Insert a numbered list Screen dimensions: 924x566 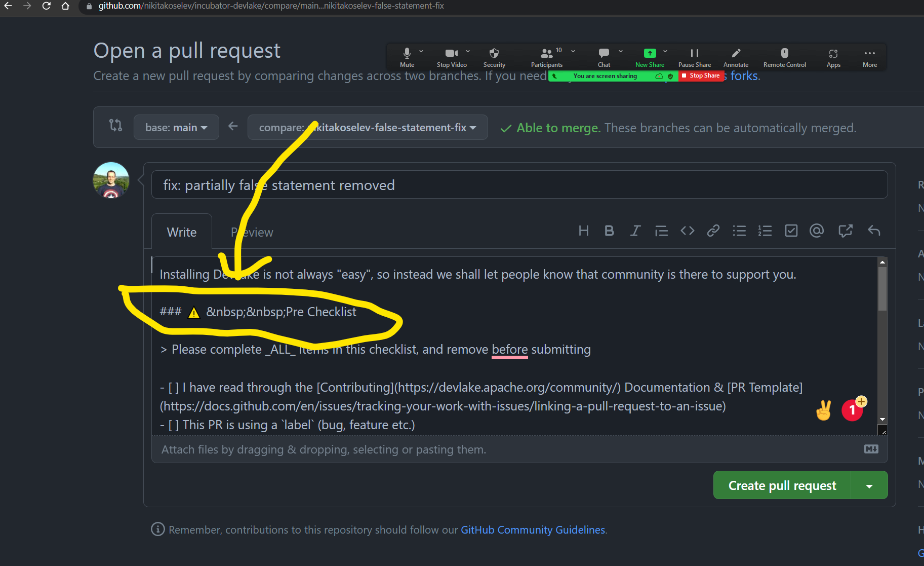coord(765,231)
